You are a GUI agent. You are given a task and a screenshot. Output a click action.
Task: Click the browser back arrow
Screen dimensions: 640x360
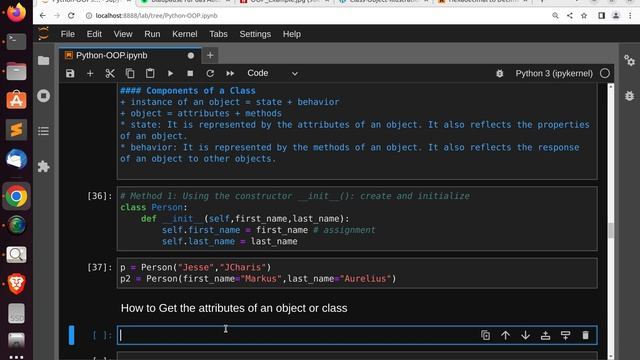click(x=42, y=16)
